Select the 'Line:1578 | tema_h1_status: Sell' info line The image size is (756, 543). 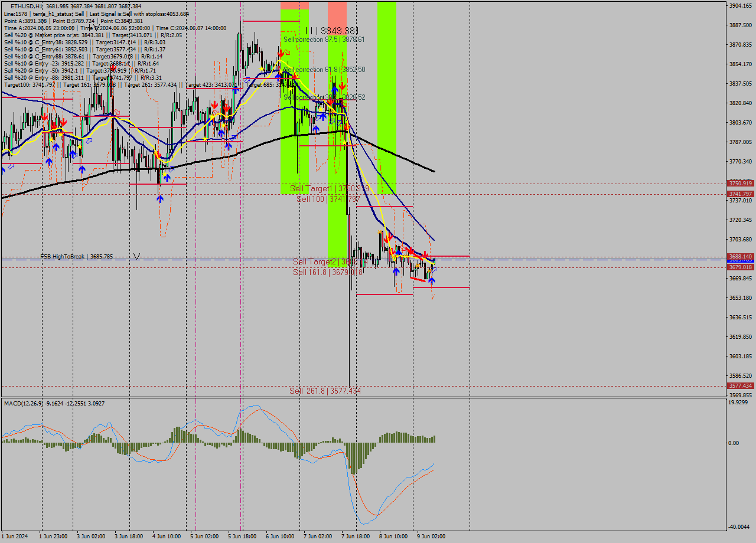96,13
